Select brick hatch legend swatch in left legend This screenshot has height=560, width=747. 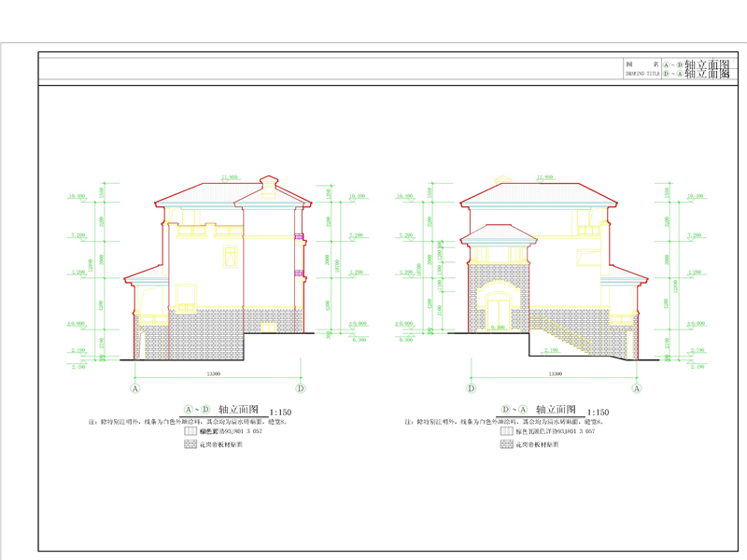(191, 445)
